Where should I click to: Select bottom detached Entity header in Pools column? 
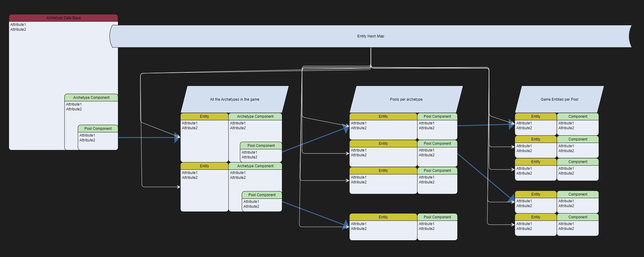(x=383, y=217)
